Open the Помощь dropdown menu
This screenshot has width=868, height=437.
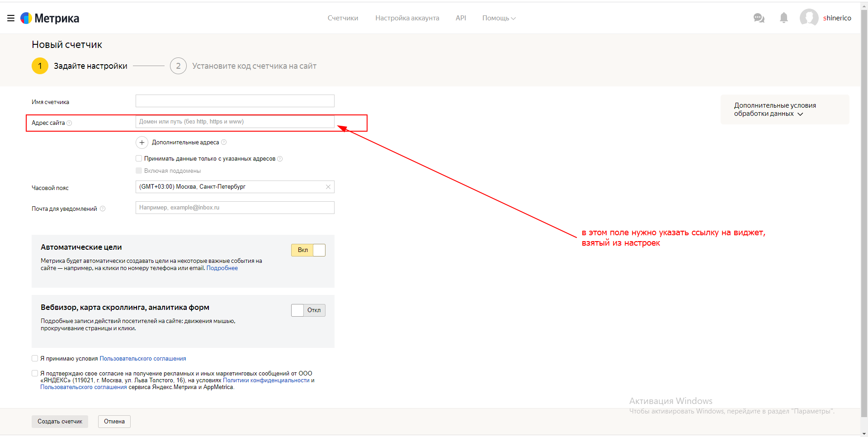499,18
